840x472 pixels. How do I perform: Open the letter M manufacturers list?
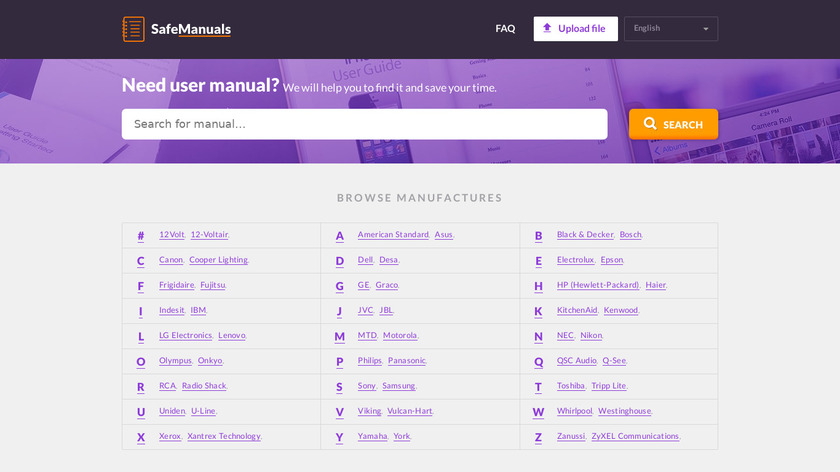pos(340,336)
